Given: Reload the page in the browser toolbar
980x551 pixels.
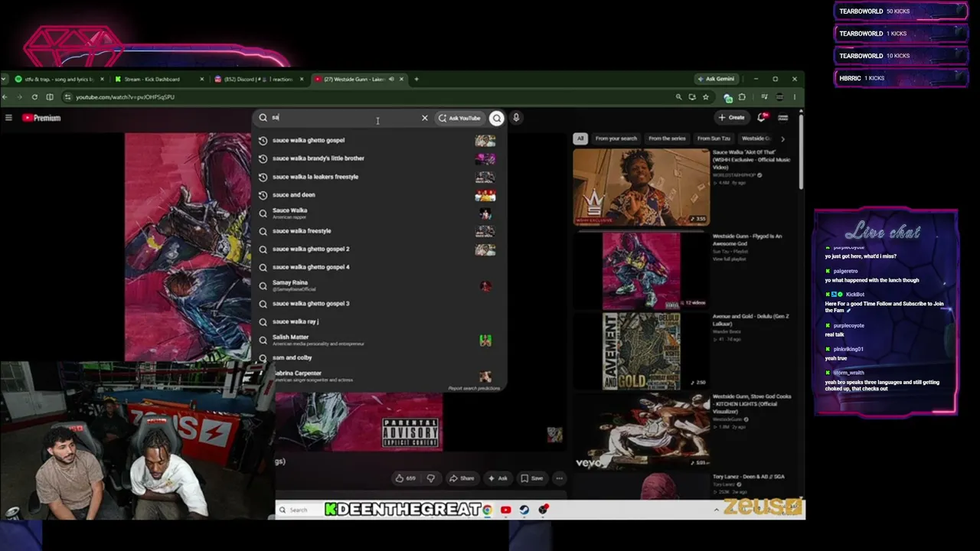Looking at the screenshot, I should pos(34,97).
